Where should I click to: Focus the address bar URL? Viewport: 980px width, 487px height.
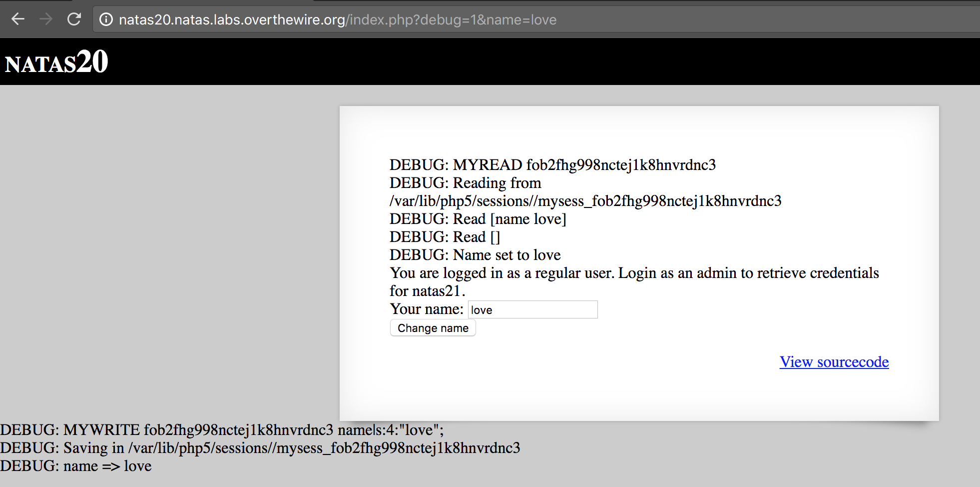coord(337,20)
